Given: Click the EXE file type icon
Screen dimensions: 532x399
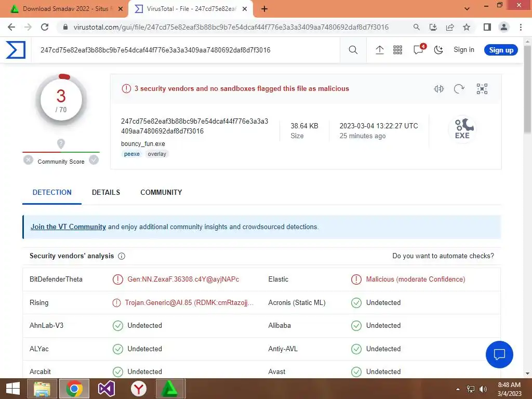Looking at the screenshot, I should pos(462,129).
